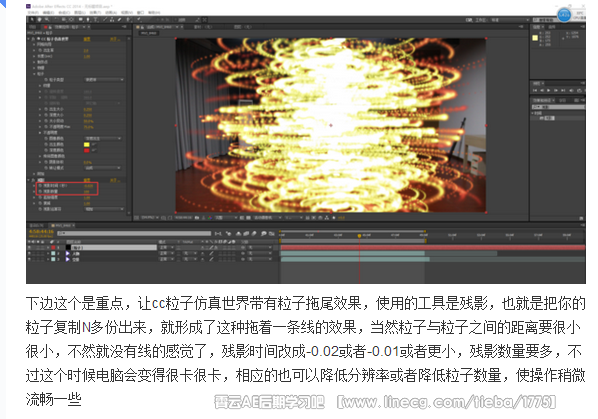Select the Type text tool

tap(96, 19)
